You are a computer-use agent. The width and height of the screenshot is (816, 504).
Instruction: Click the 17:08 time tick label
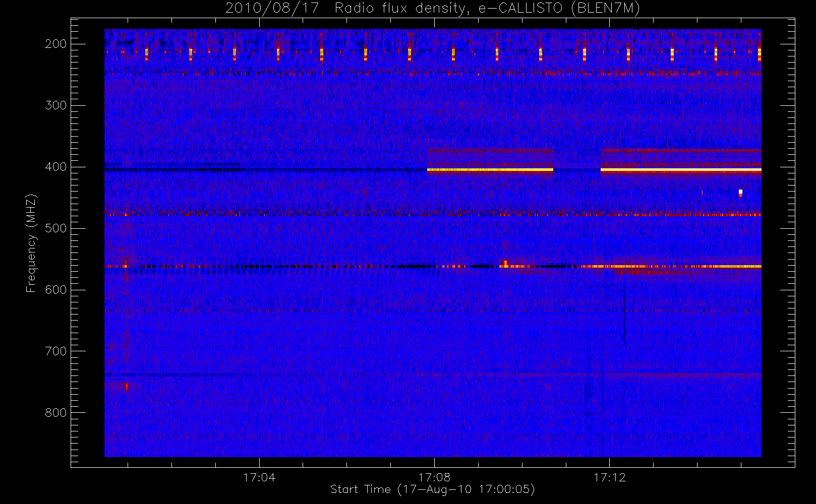point(434,477)
